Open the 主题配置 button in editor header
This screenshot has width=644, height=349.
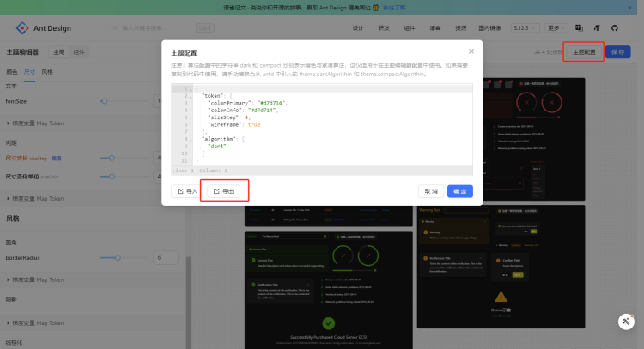[584, 52]
